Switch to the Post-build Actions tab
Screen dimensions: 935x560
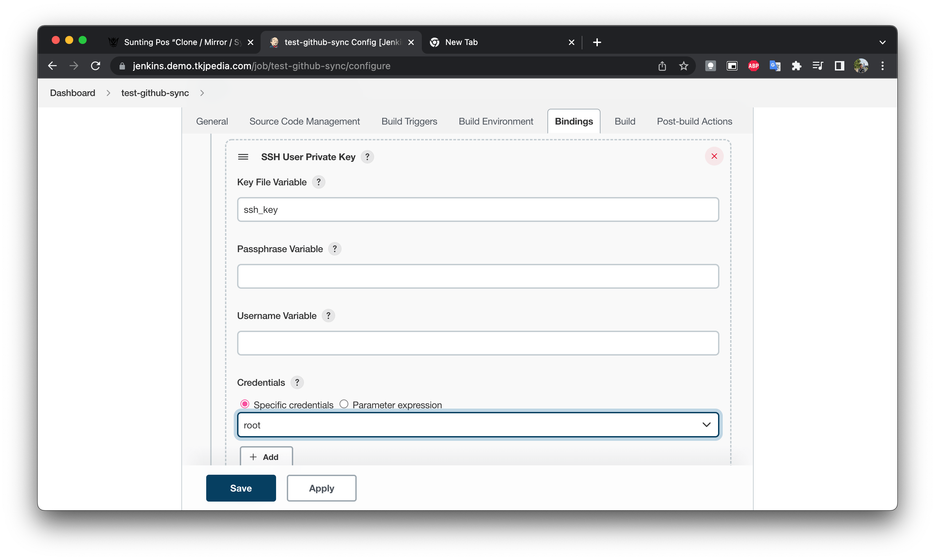click(694, 122)
